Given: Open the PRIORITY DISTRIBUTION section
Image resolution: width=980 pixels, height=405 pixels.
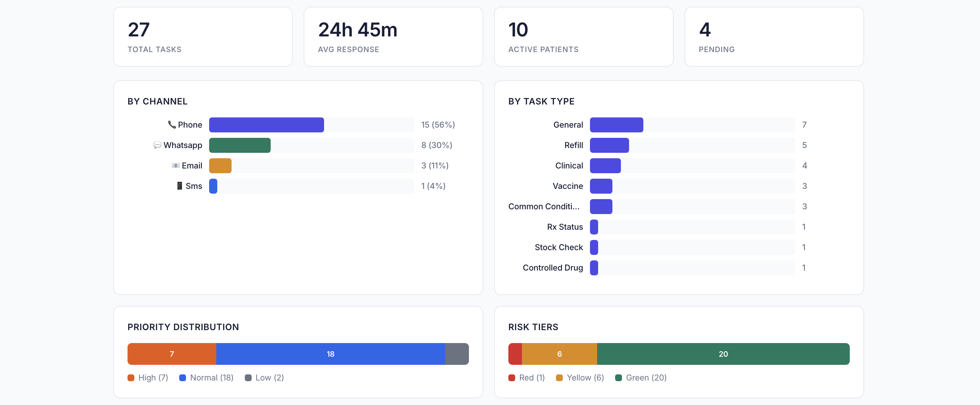Looking at the screenshot, I should (183, 327).
